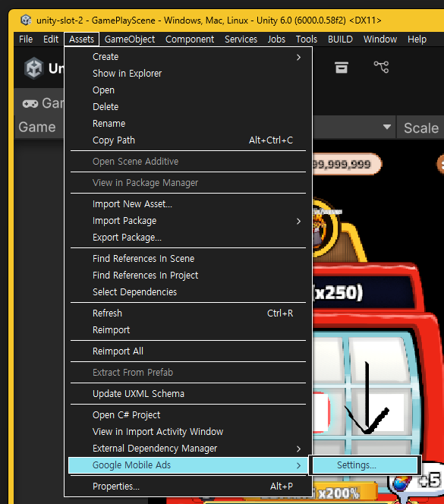Choose Find References In Scene
This screenshot has height=504, width=444.
188,259
